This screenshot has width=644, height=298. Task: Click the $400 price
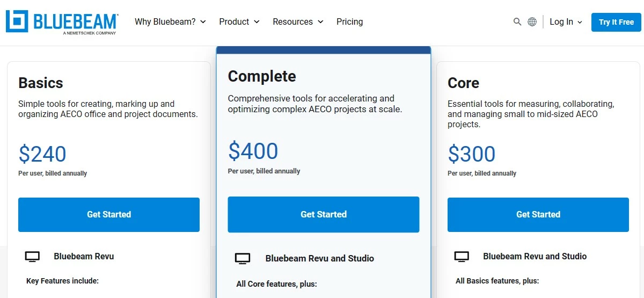click(x=253, y=151)
